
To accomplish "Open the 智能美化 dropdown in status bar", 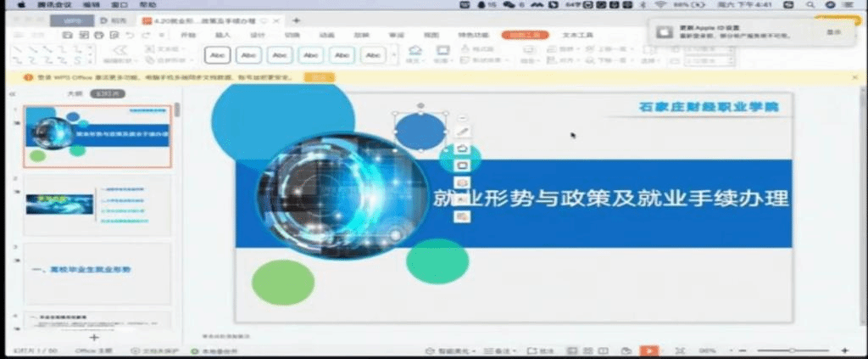I will click(x=452, y=351).
